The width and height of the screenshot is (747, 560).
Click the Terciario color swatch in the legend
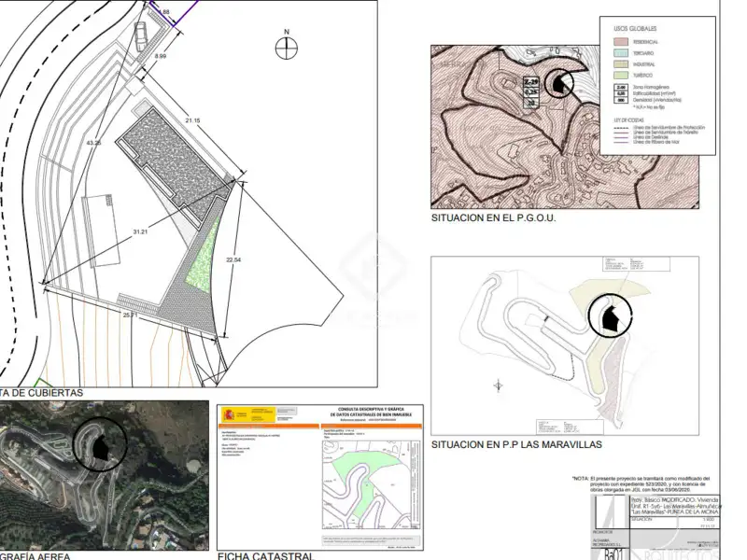(x=621, y=53)
